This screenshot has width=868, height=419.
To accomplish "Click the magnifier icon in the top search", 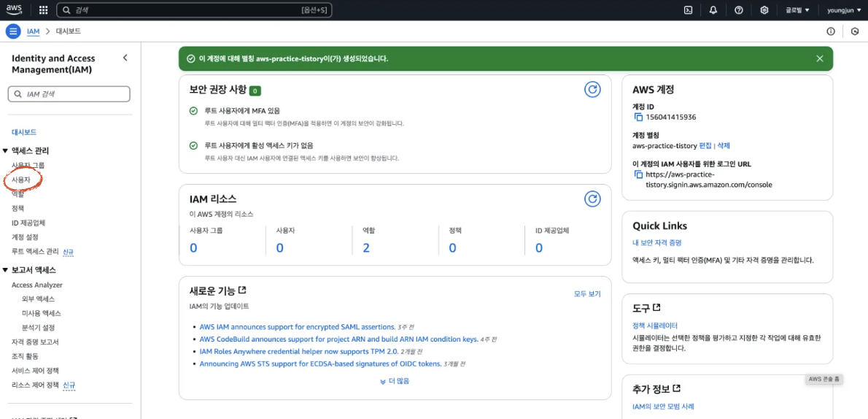I will (66, 10).
